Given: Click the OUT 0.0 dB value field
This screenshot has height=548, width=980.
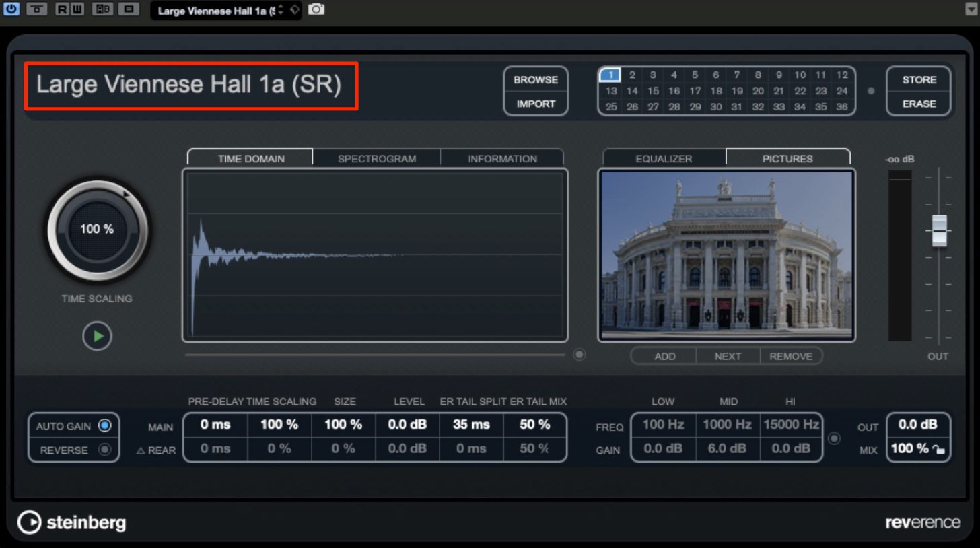Looking at the screenshot, I should [918, 425].
